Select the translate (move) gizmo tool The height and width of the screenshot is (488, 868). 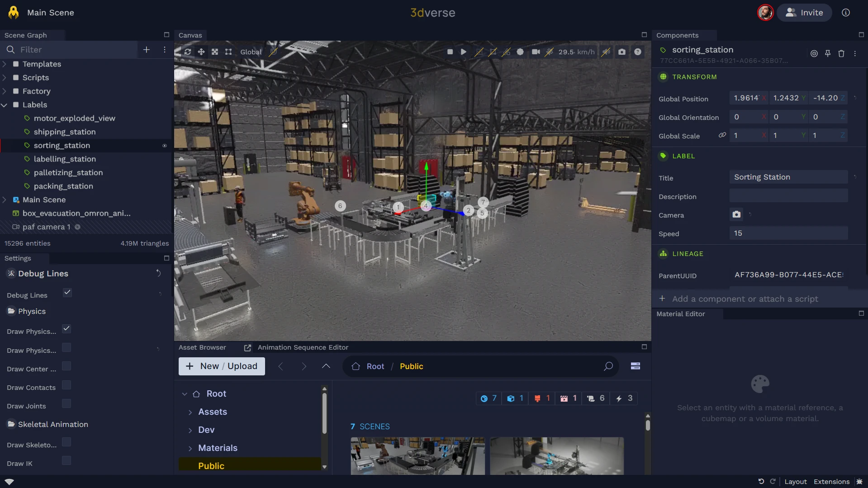click(201, 52)
